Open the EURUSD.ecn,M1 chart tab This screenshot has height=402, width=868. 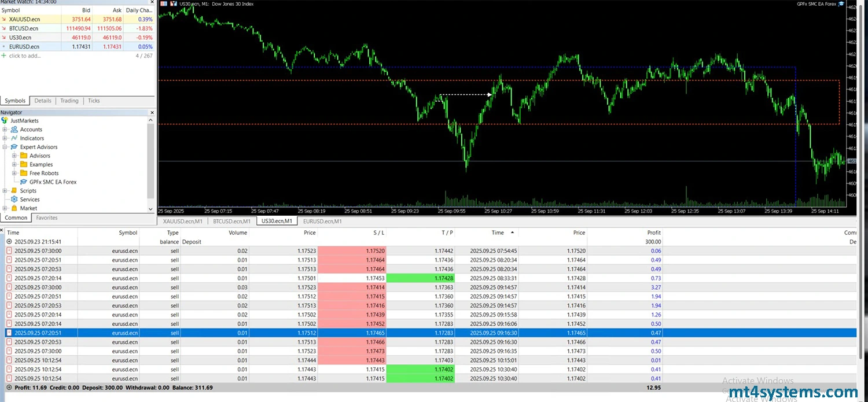(x=322, y=221)
